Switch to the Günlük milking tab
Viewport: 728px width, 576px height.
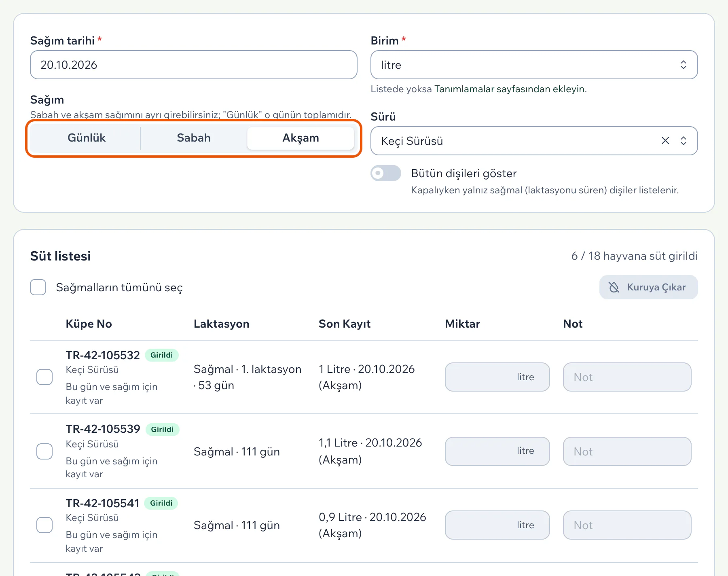click(86, 138)
